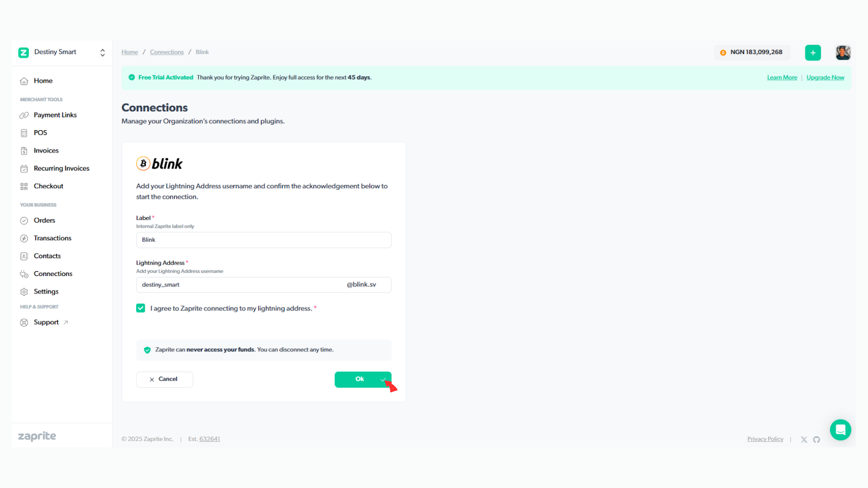The height and width of the screenshot is (488, 868).
Task: Click the Contacts icon in sidebar
Action: [24, 256]
